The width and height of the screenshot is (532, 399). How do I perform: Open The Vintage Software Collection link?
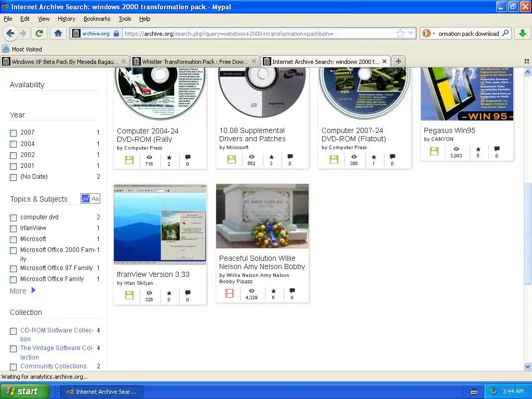[x=57, y=353]
